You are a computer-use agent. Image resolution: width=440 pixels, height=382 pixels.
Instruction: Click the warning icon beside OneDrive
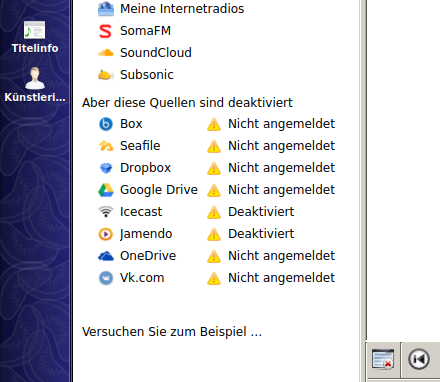pos(214,256)
